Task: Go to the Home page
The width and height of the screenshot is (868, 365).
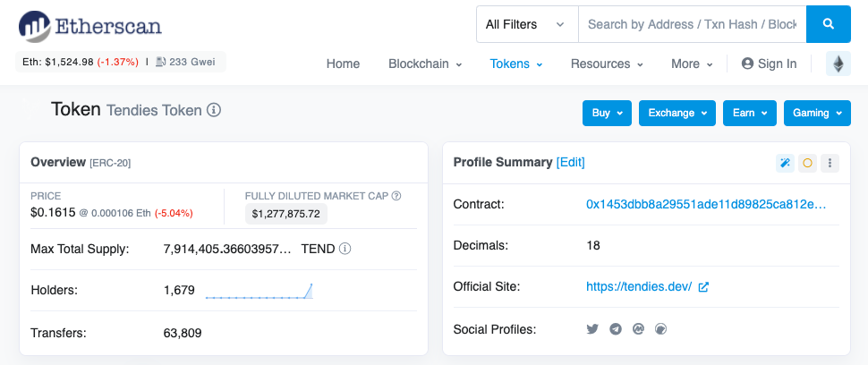Action: pyautogui.click(x=344, y=64)
